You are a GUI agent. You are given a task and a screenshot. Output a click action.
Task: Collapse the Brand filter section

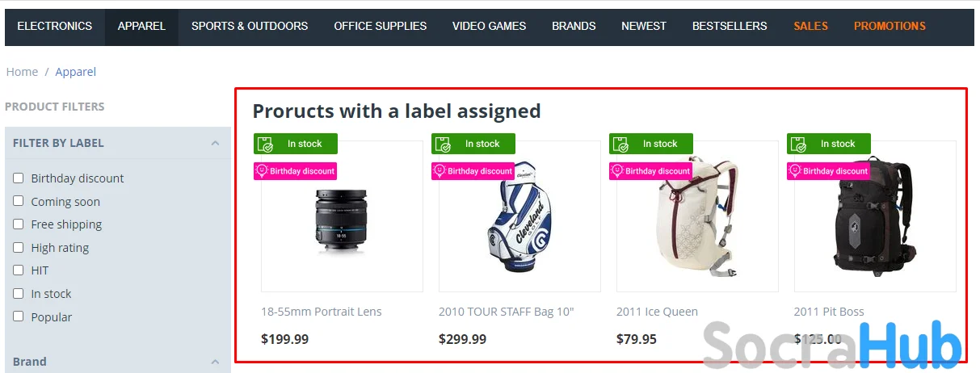(215, 363)
